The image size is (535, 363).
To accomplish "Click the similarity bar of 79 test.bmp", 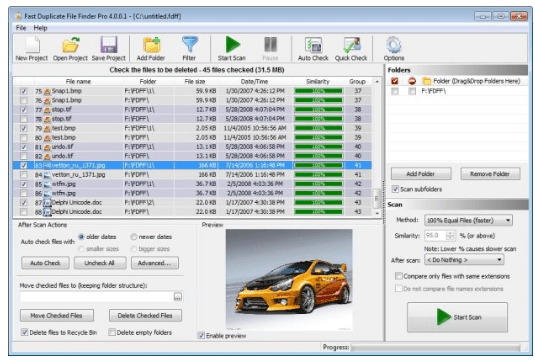I will 318,128.
